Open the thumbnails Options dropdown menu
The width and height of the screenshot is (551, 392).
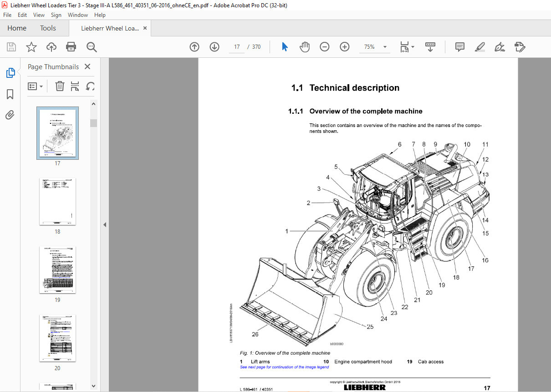(36, 86)
